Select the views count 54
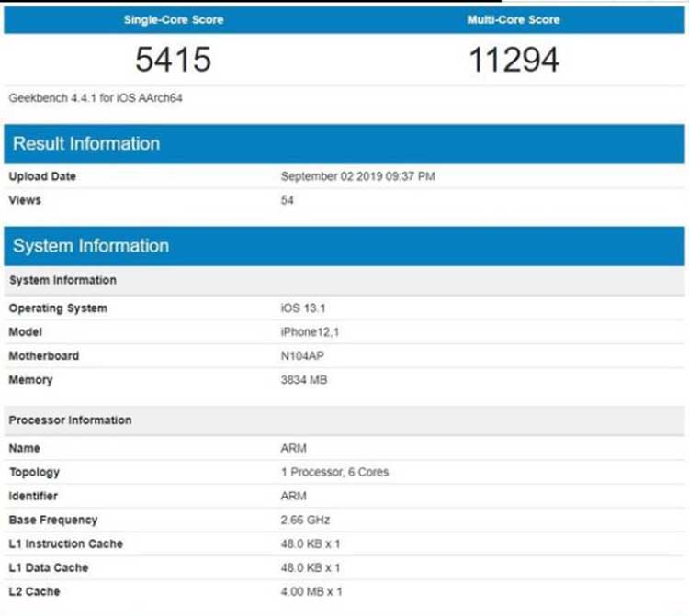 (x=287, y=200)
